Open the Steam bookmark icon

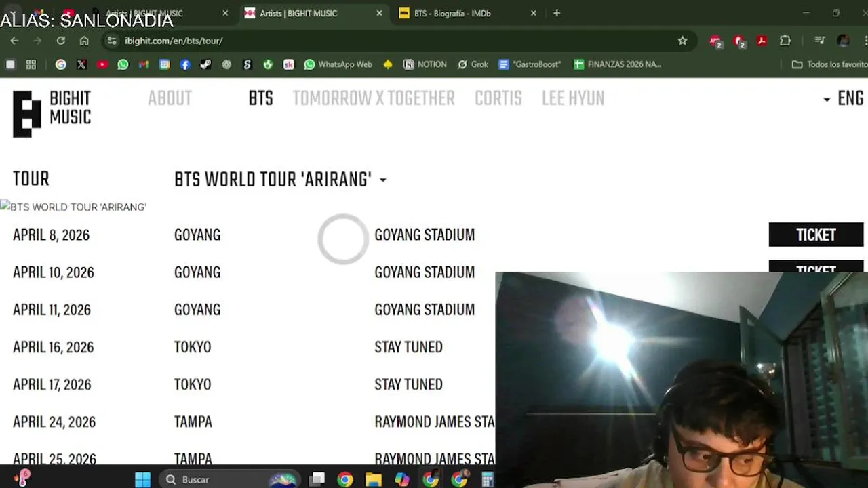click(205, 64)
